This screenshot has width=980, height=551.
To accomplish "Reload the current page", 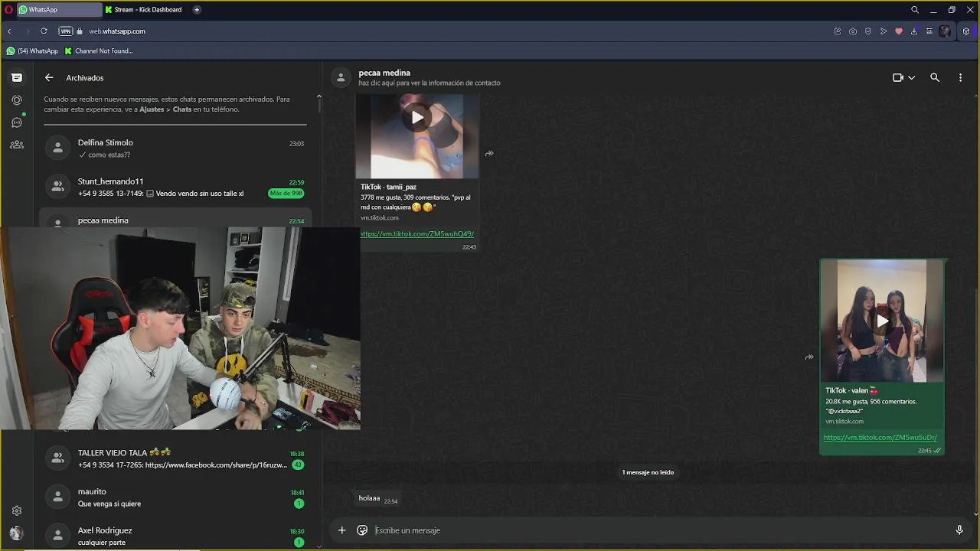I will 44,31.
